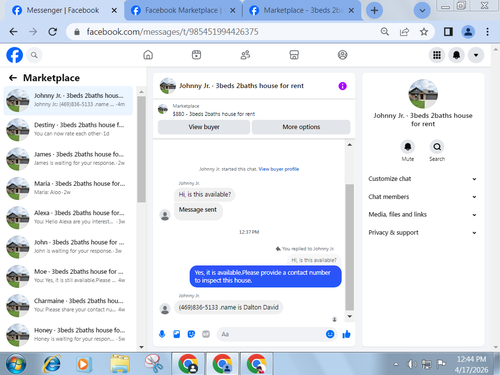Viewport: 500px width, 375px height.
Task: Open the Friends icon in the top nav
Action: (245, 55)
